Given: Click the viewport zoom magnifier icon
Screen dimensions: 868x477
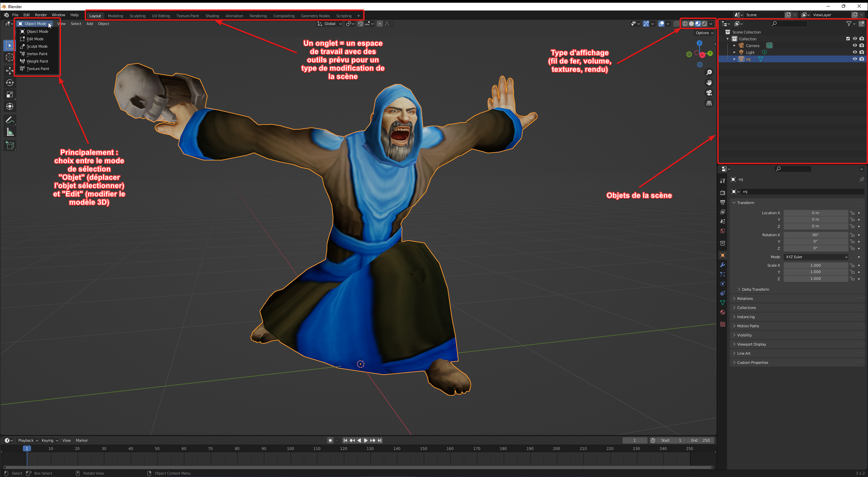Looking at the screenshot, I should point(709,72).
